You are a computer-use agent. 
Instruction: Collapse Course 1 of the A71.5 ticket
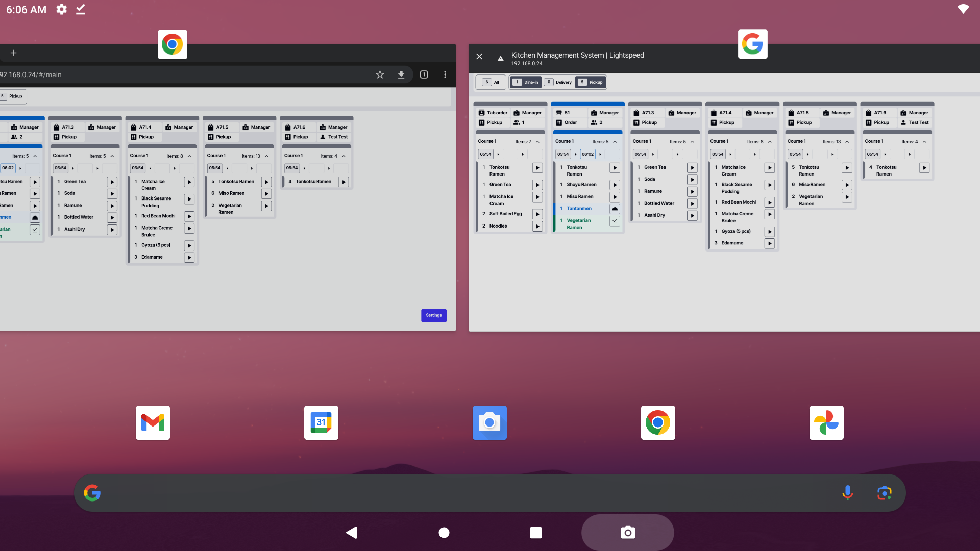(x=847, y=142)
